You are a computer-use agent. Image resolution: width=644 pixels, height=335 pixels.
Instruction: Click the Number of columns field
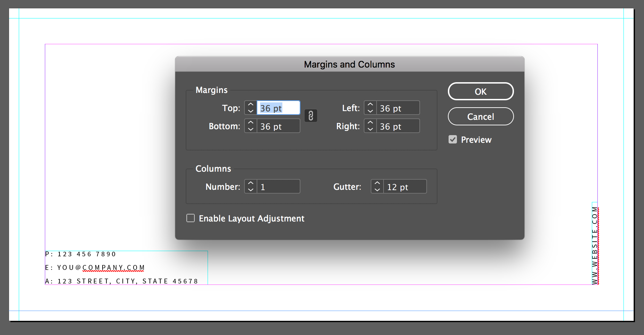coord(278,187)
